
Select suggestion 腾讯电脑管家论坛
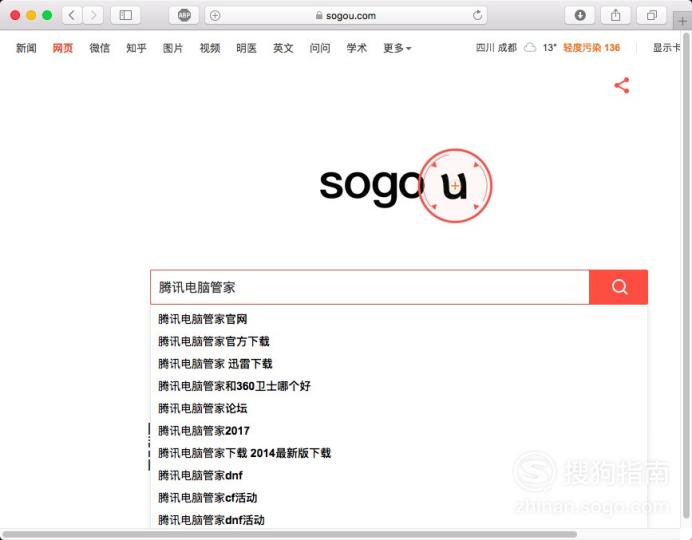pos(203,409)
